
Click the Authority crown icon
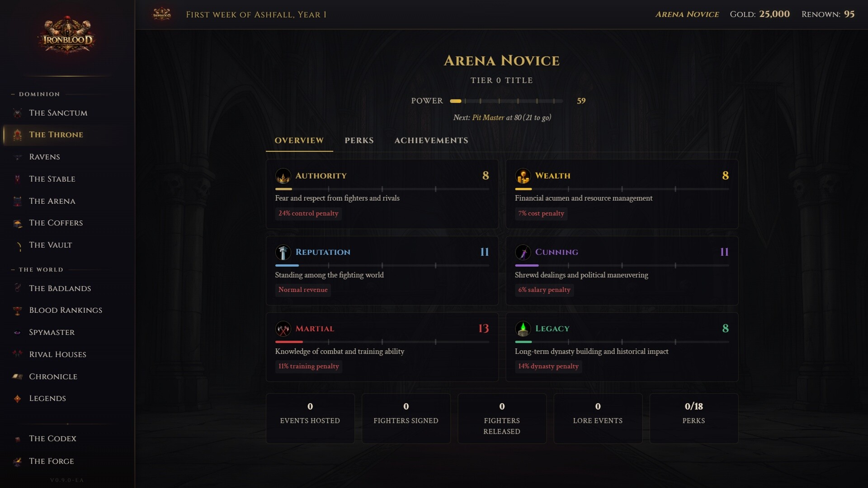(x=283, y=176)
